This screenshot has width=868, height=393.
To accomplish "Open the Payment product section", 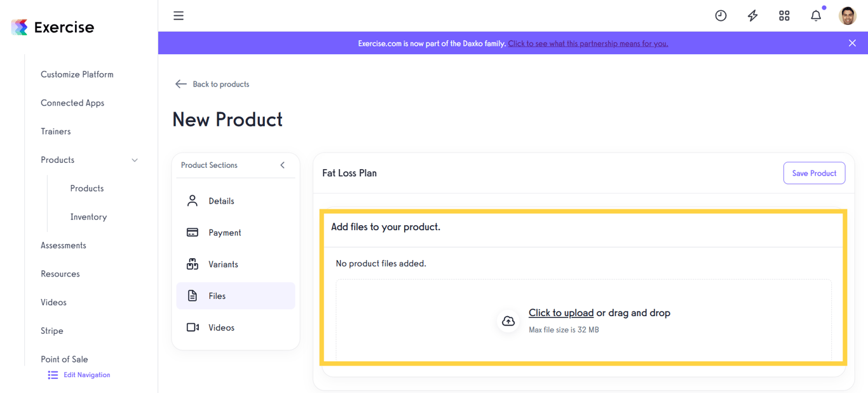I will [226, 232].
